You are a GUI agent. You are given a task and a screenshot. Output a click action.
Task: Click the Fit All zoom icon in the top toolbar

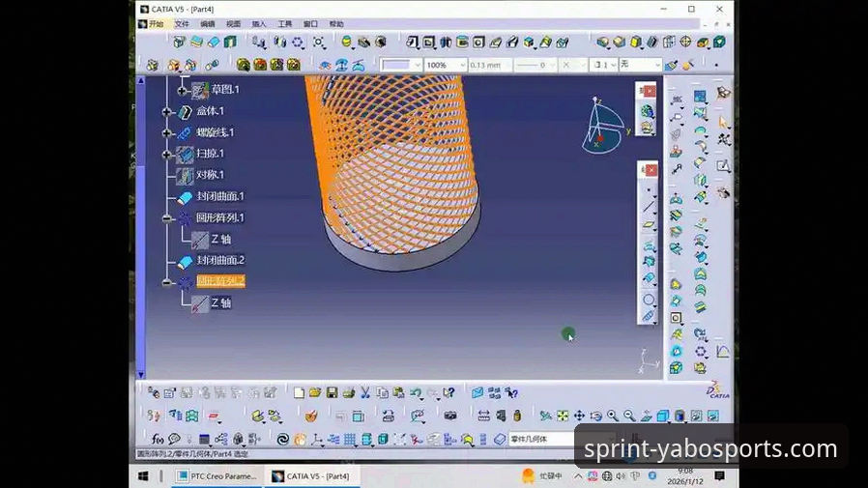pos(318,43)
